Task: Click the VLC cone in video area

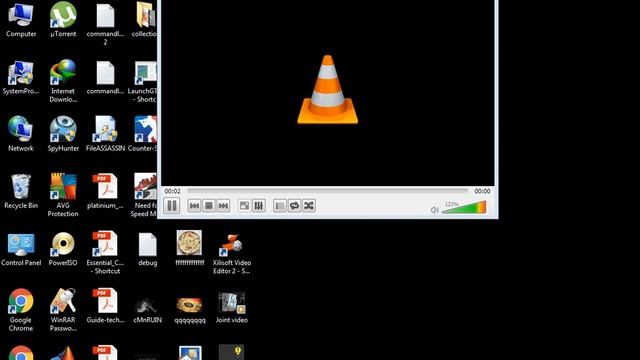Action: coord(327,89)
